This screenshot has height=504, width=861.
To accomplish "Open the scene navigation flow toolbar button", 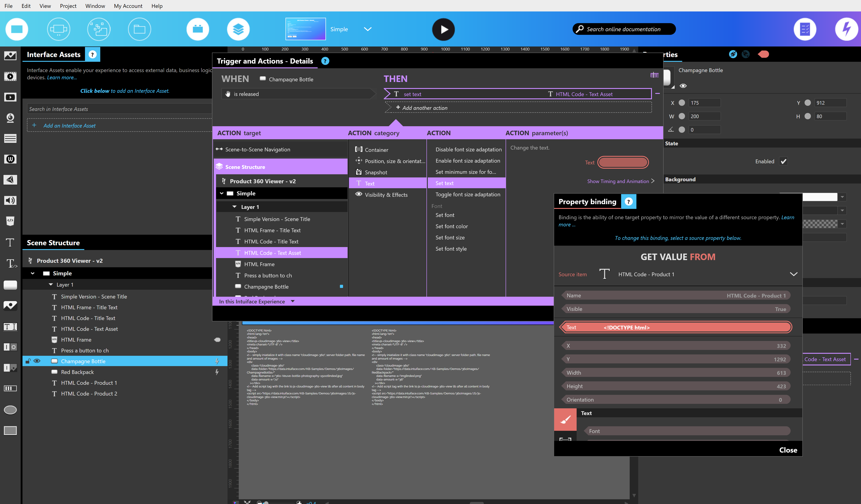I will [x=99, y=29].
